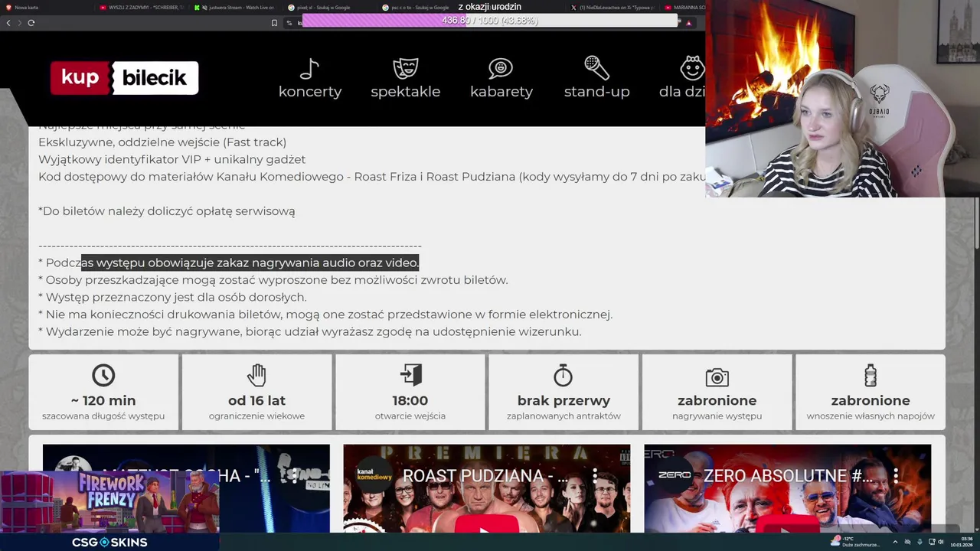Open the ZERO ABSOLUTNE video options menu

point(896,475)
